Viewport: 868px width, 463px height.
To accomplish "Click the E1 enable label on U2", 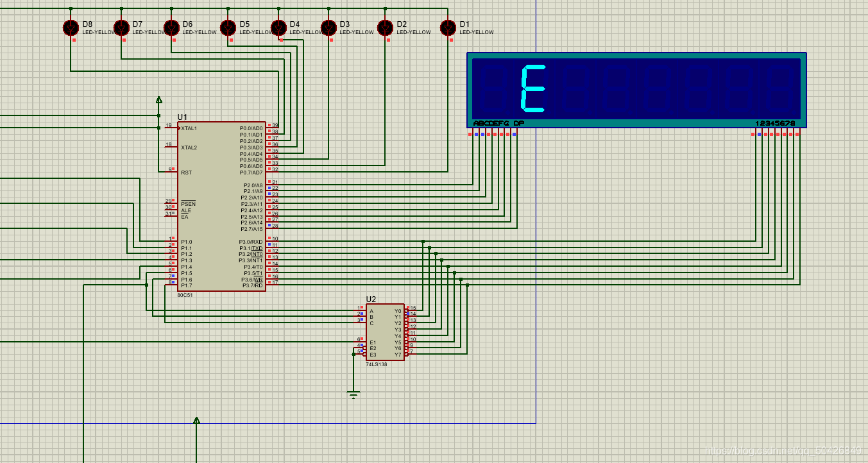I will tap(373, 342).
